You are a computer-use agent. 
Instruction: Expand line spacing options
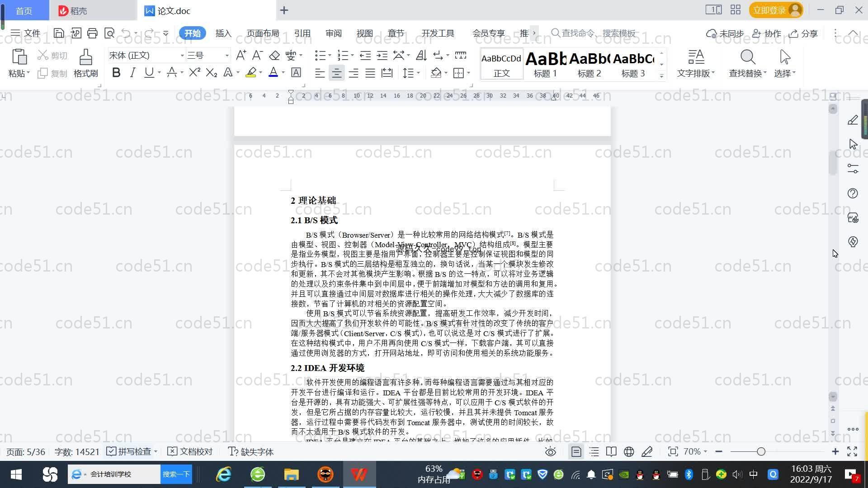pos(419,73)
